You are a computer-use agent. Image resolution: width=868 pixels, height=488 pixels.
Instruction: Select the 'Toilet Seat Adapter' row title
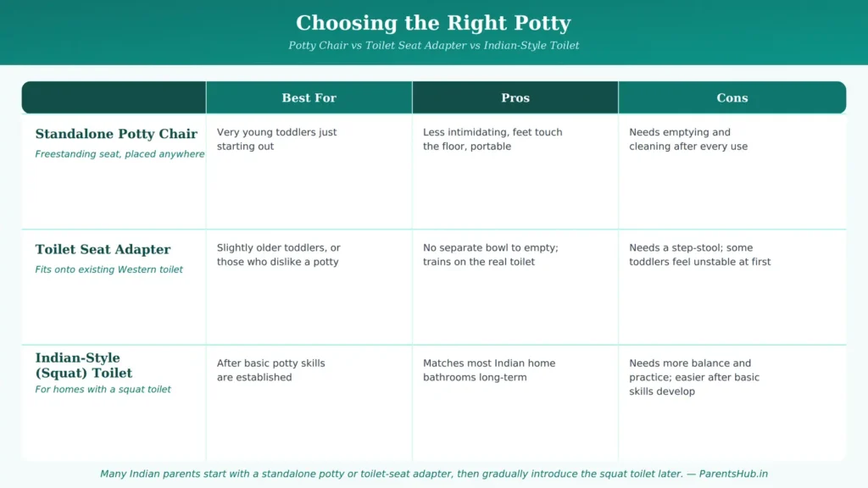coord(103,250)
